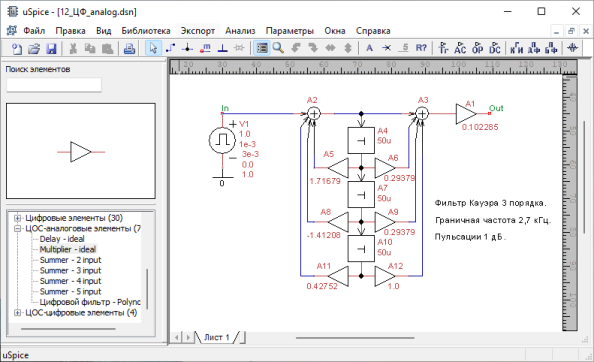Open the Справка menu

point(373,31)
